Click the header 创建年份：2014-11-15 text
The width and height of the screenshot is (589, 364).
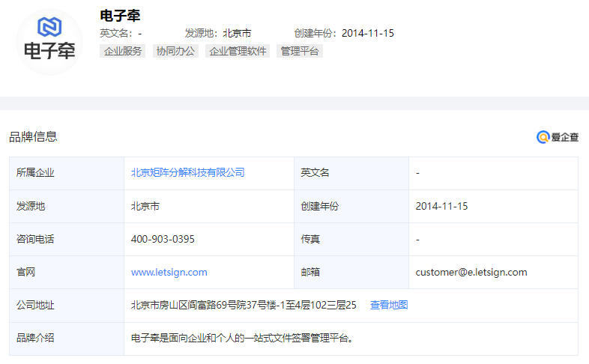coord(344,33)
